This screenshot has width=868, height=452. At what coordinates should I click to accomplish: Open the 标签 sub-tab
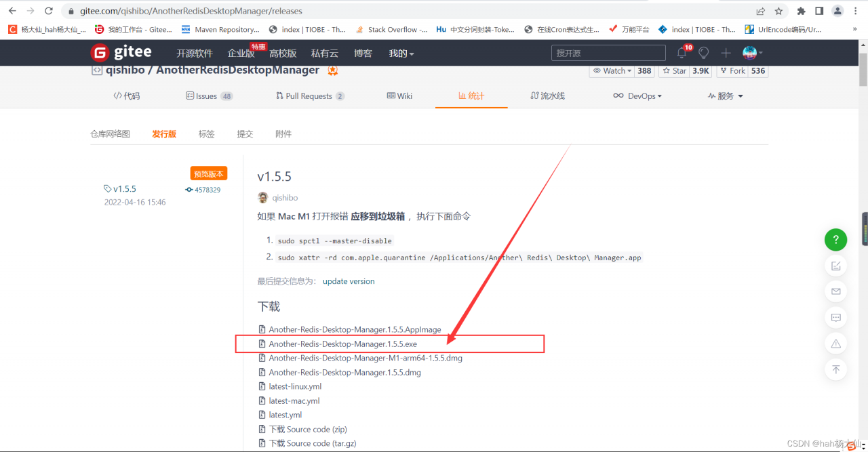207,134
